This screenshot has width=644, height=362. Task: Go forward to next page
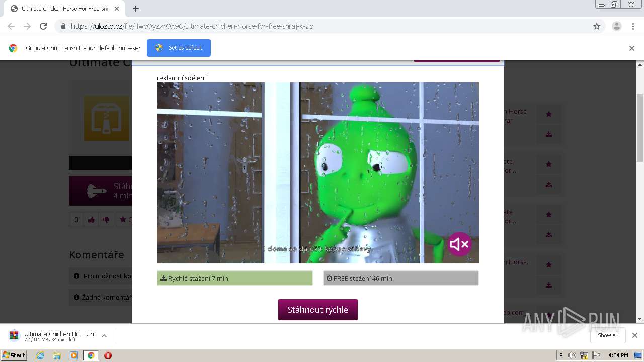(x=27, y=26)
